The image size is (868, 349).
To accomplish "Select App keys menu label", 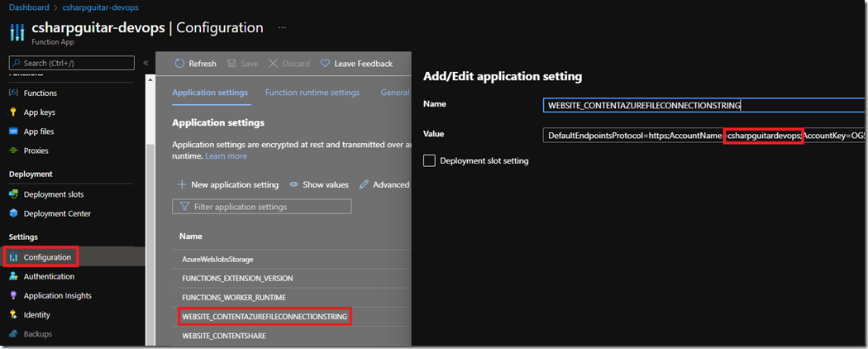I will coord(40,112).
